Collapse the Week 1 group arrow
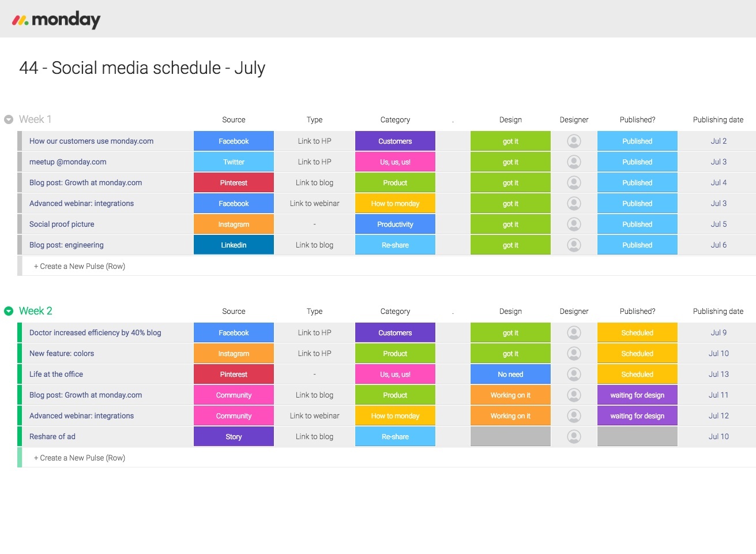 point(9,119)
